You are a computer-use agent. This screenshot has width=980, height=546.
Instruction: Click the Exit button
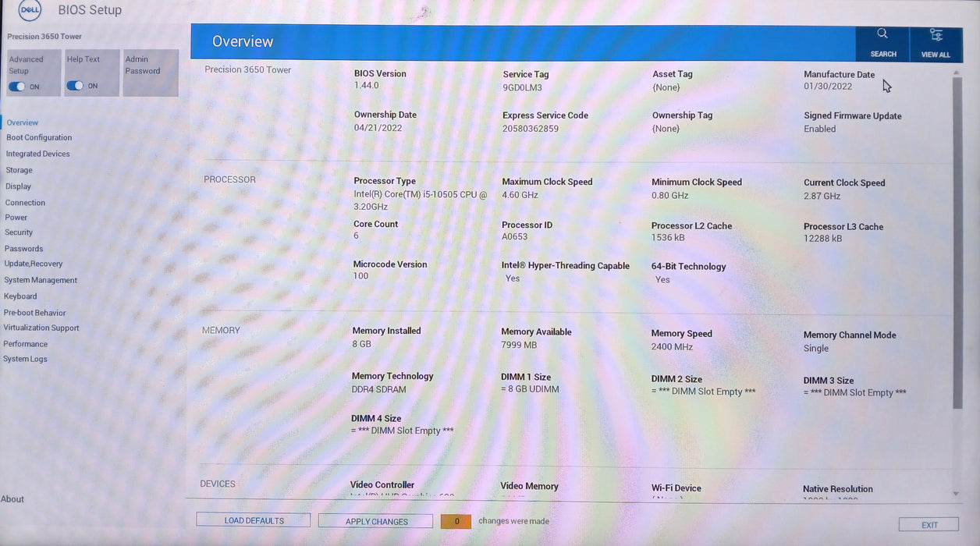pos(929,525)
